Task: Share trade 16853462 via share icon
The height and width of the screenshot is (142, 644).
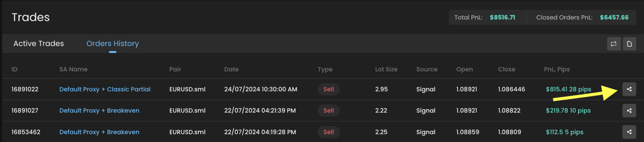Action: pyautogui.click(x=629, y=132)
